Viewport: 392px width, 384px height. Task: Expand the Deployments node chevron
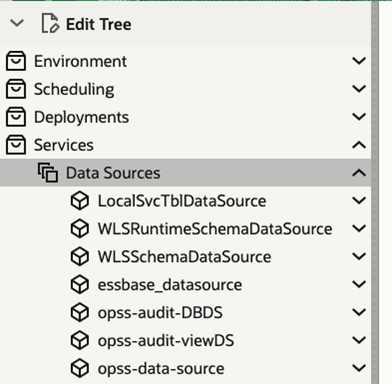pos(359,117)
